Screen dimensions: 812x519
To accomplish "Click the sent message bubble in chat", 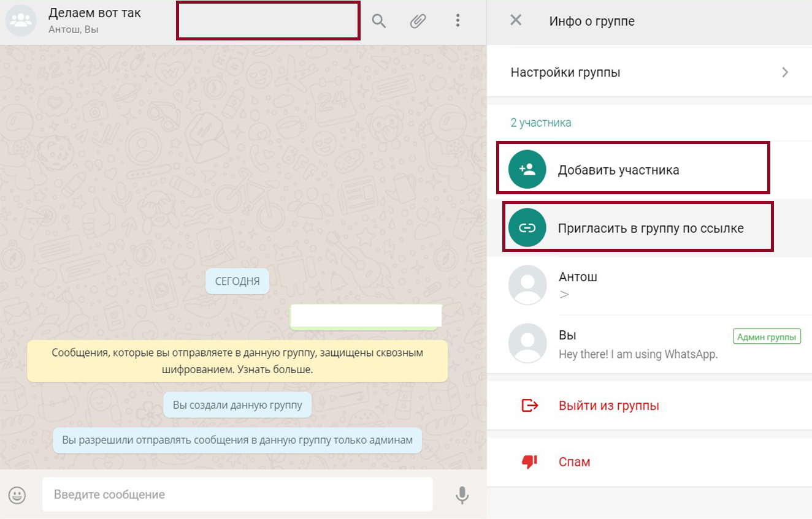I will [366, 317].
